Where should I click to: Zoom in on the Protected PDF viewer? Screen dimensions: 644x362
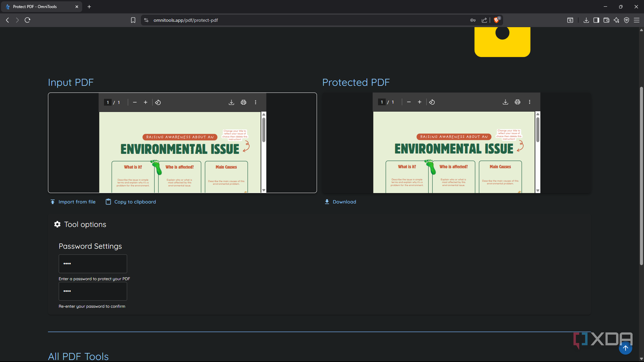420,102
